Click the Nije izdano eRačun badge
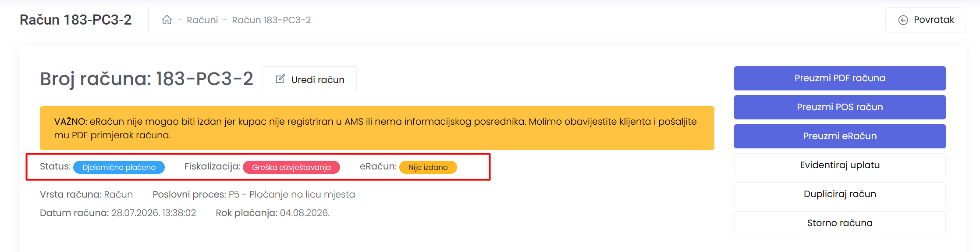Image resolution: width=980 pixels, height=252 pixels. click(x=428, y=167)
